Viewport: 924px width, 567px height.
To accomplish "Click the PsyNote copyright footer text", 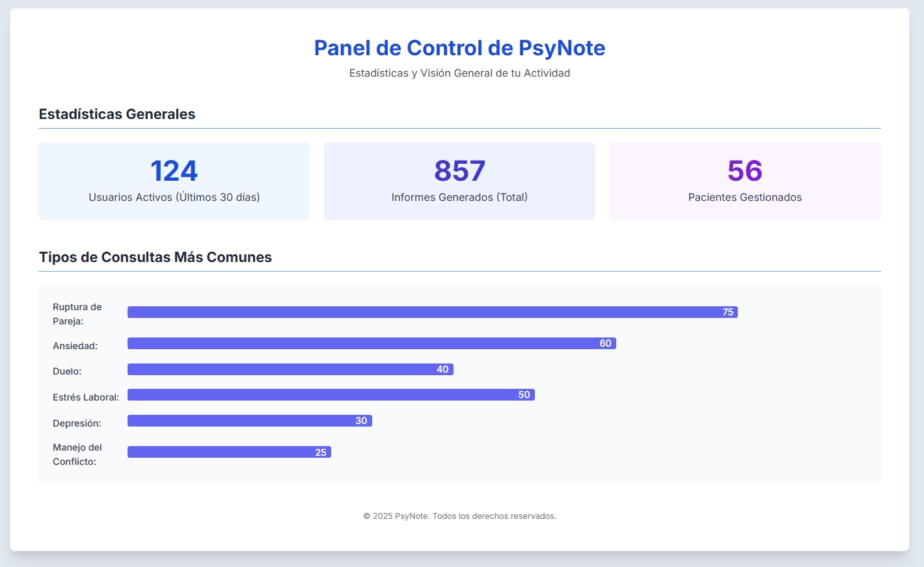I will (x=459, y=516).
